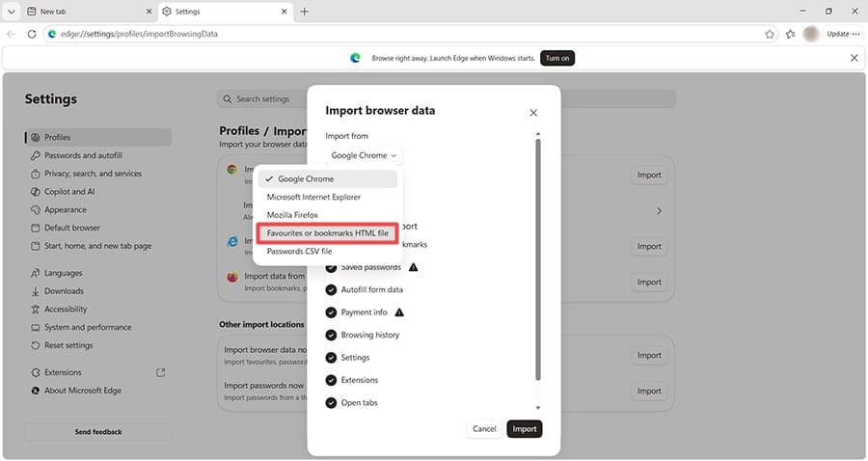Uncheck the Browsing history checkbox
The width and height of the screenshot is (868, 461).
click(331, 336)
